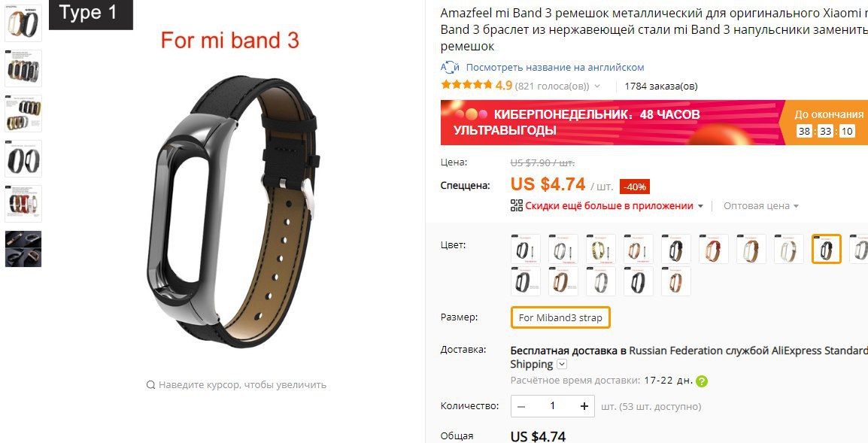Open the Cyber Monday promo banner
This screenshot has width=868, height=443.
pos(654,123)
